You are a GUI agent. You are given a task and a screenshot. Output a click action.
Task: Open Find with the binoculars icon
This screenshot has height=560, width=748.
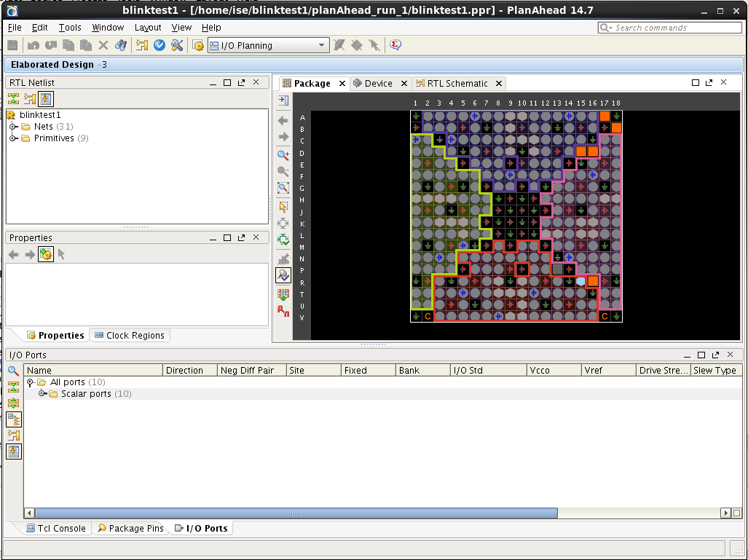(x=121, y=45)
